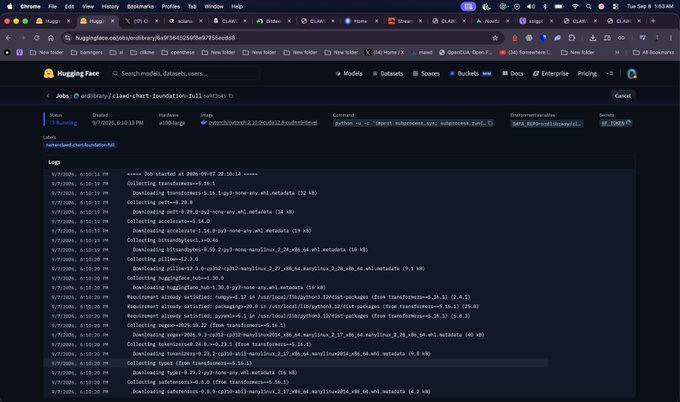680x402 pixels.
Task: Copy the python command with its copy icon
Action: click(490, 123)
